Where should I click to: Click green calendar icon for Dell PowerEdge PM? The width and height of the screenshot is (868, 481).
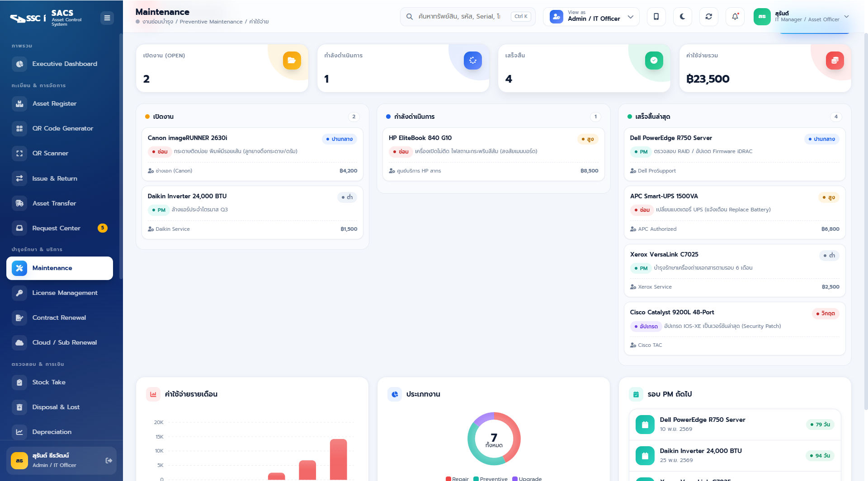645,425
